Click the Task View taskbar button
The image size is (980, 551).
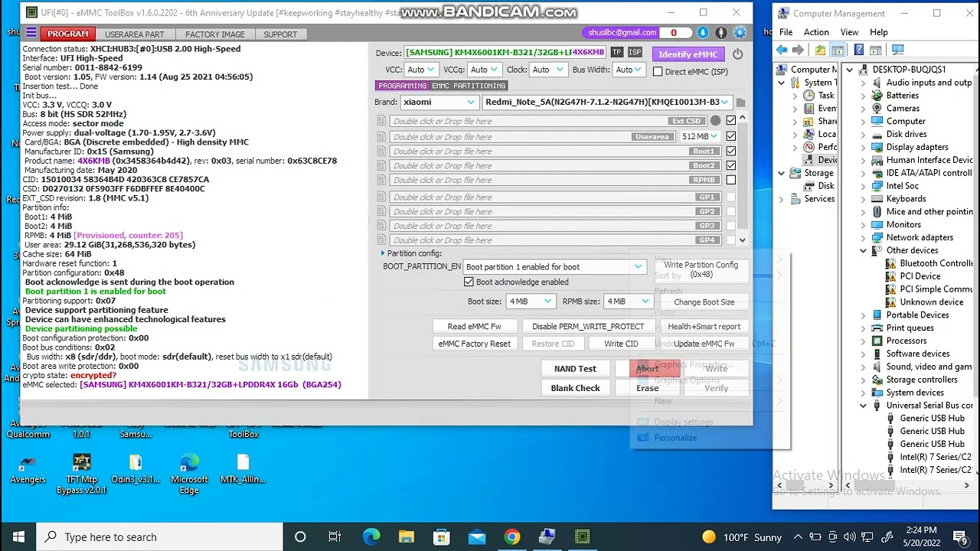(x=335, y=536)
